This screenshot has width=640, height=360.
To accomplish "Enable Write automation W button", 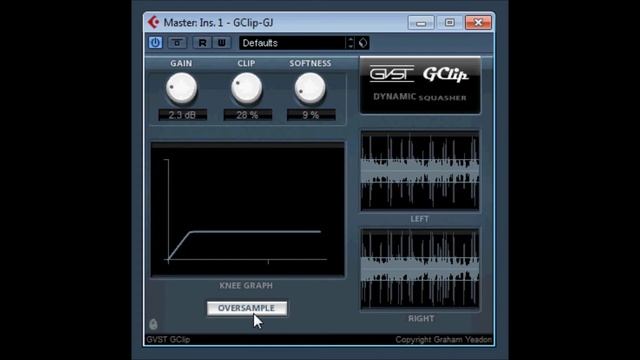I will (222, 43).
